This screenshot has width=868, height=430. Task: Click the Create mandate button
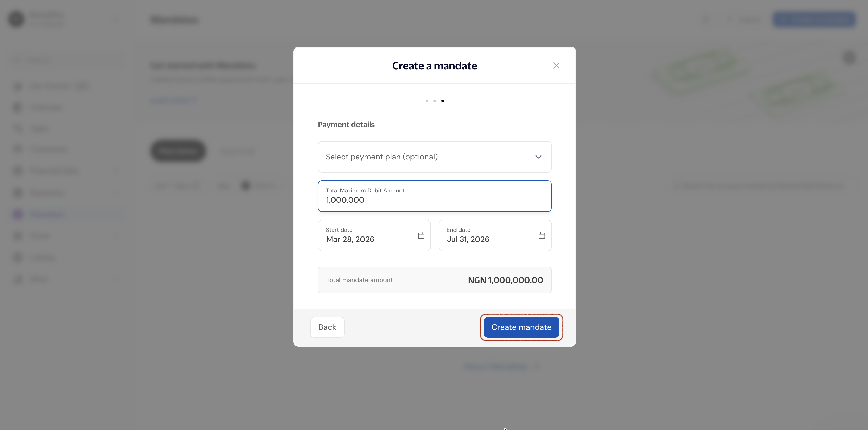[x=521, y=327]
